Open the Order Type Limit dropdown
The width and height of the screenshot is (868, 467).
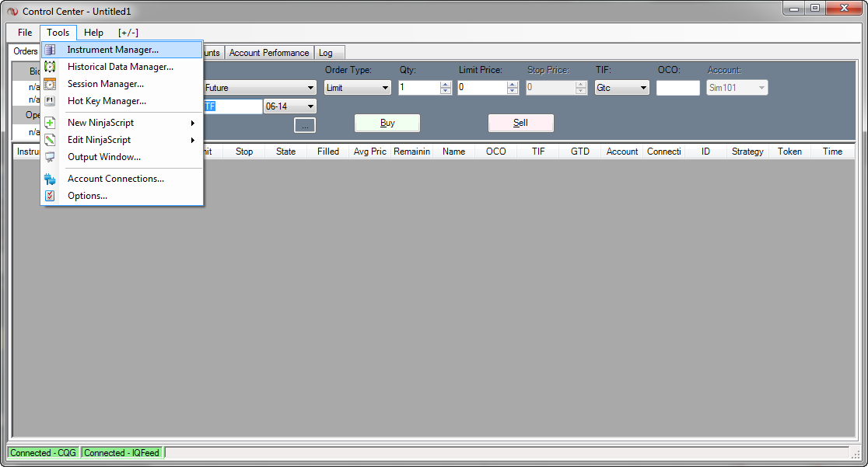358,88
